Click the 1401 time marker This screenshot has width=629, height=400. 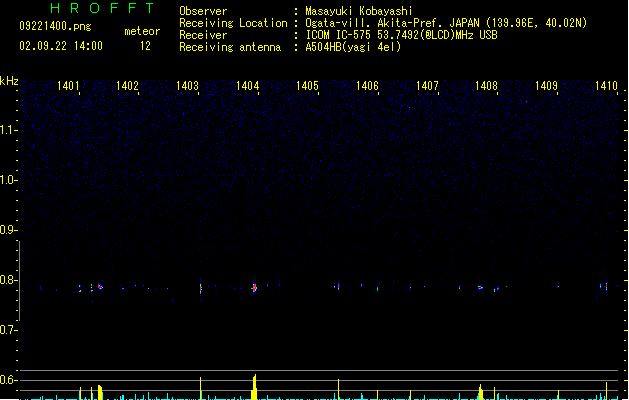68,86
